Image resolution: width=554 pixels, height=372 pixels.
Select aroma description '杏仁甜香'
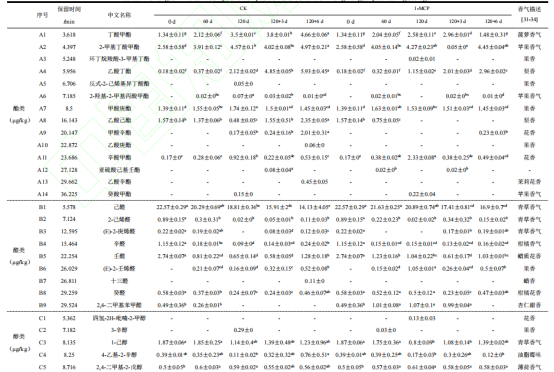pyautogui.click(x=529, y=305)
